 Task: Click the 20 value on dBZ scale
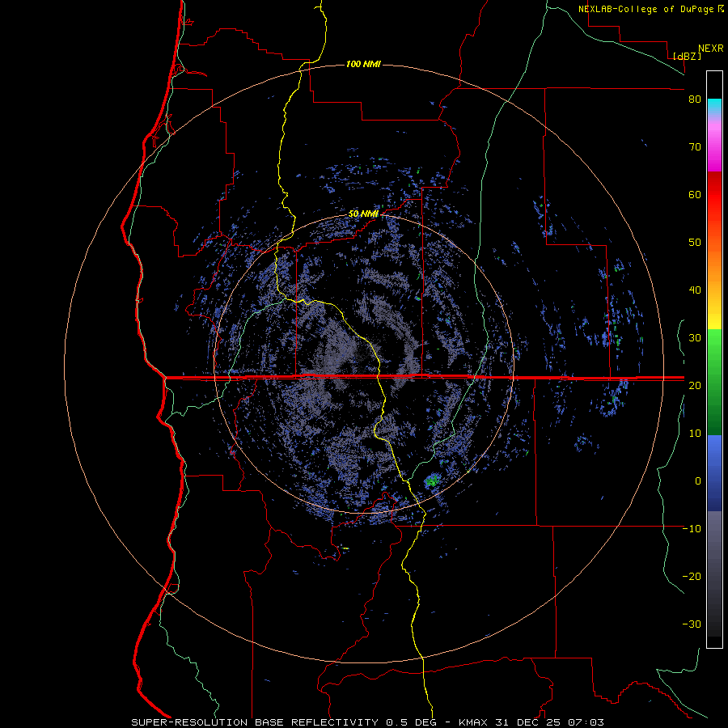click(695, 386)
